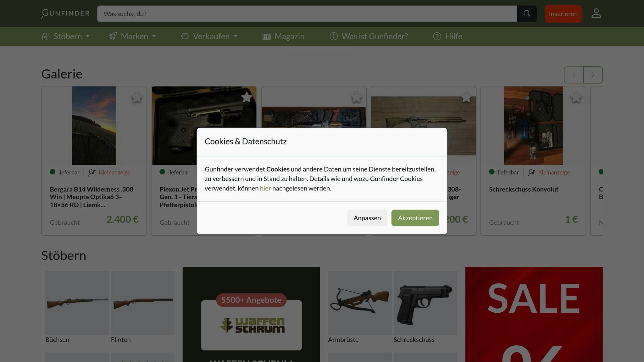Image resolution: width=644 pixels, height=362 pixels.
Task: Click the rocket icon beside Marken
Action: coord(113,36)
